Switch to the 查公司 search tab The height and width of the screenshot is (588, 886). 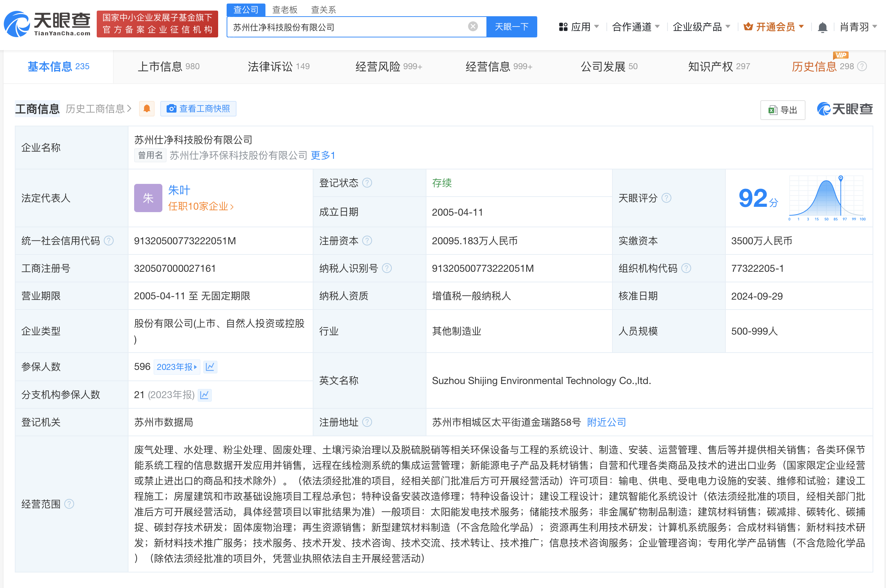tap(246, 10)
